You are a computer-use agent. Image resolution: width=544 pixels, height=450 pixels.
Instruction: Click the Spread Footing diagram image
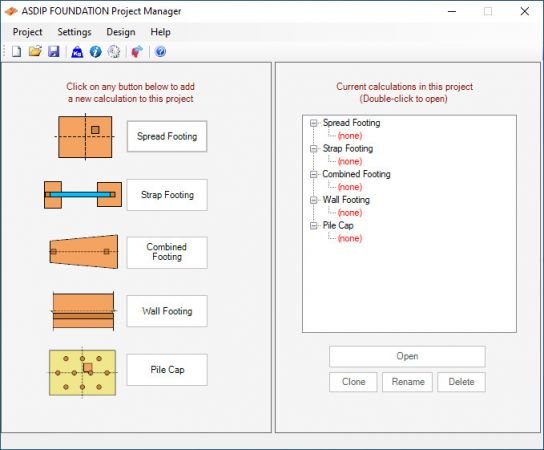pyautogui.click(x=85, y=137)
